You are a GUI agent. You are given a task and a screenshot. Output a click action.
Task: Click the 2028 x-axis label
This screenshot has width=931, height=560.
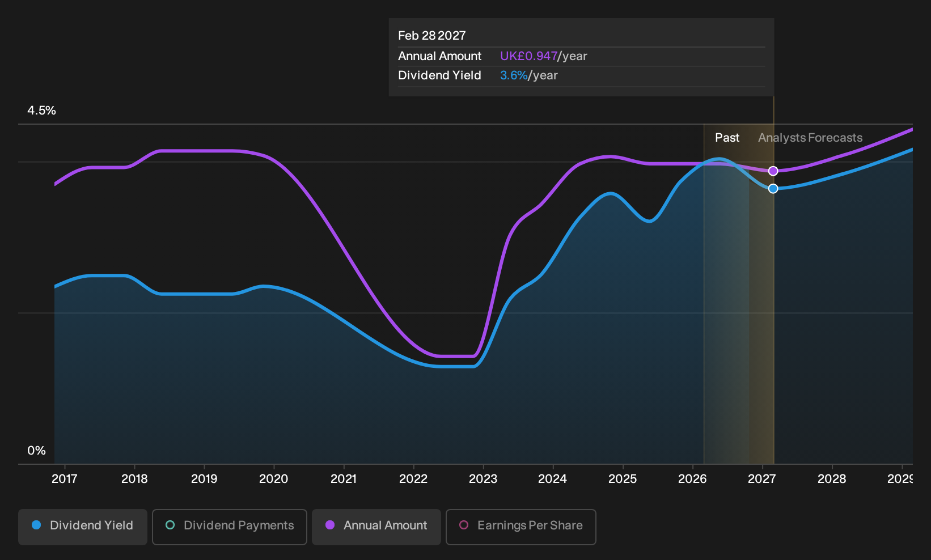pos(832,479)
